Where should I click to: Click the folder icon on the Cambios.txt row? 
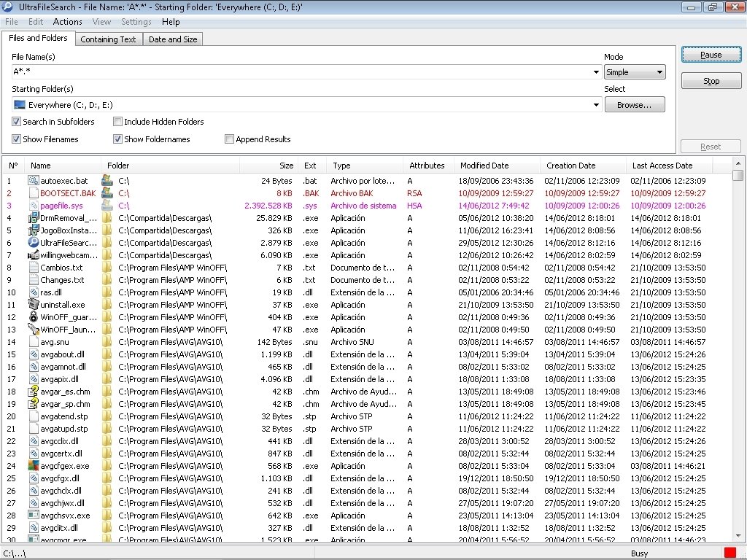click(x=107, y=267)
